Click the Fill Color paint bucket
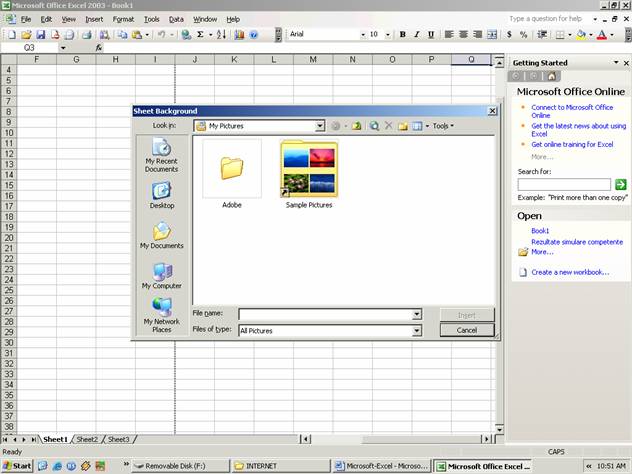Screen dimensions: 632x474 click(x=581, y=35)
